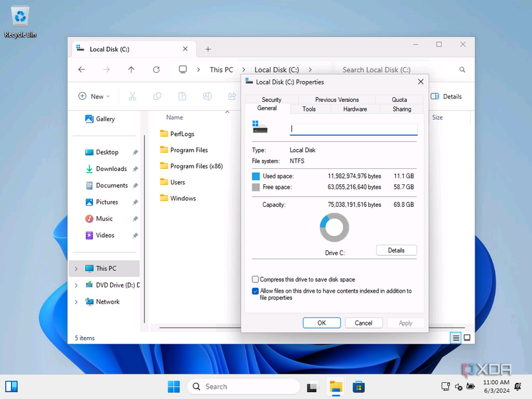Open the Share icon in the toolbar
The height and width of the screenshot is (399, 532).
pos(231,96)
